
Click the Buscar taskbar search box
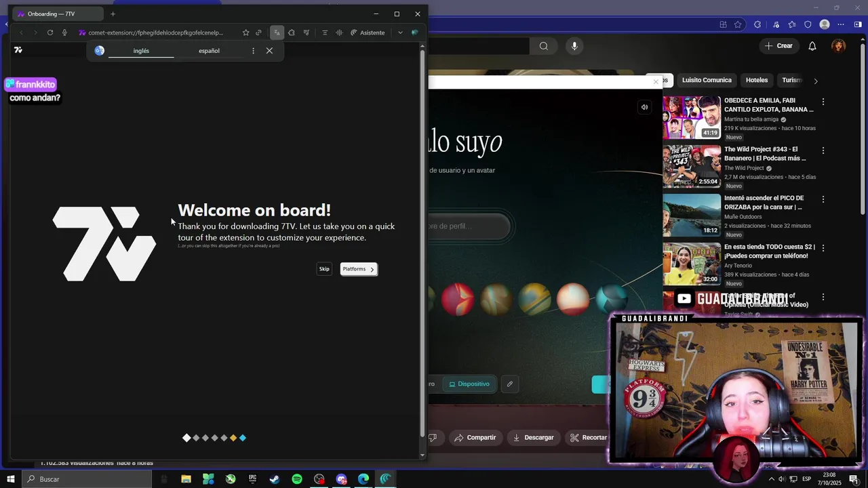pyautogui.click(x=87, y=479)
